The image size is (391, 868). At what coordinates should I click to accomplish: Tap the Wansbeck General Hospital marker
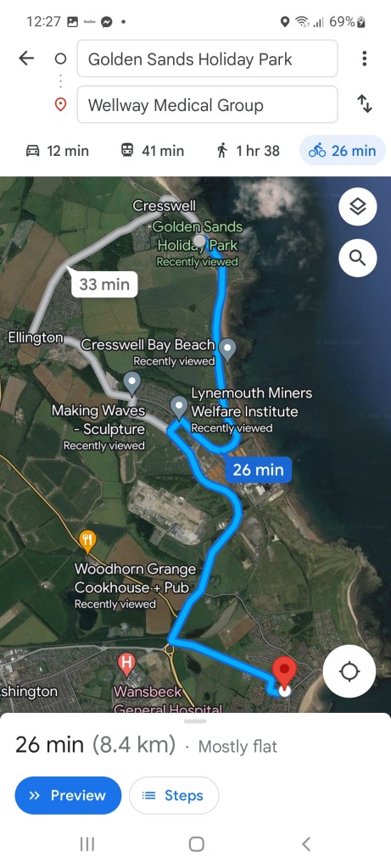click(x=127, y=665)
